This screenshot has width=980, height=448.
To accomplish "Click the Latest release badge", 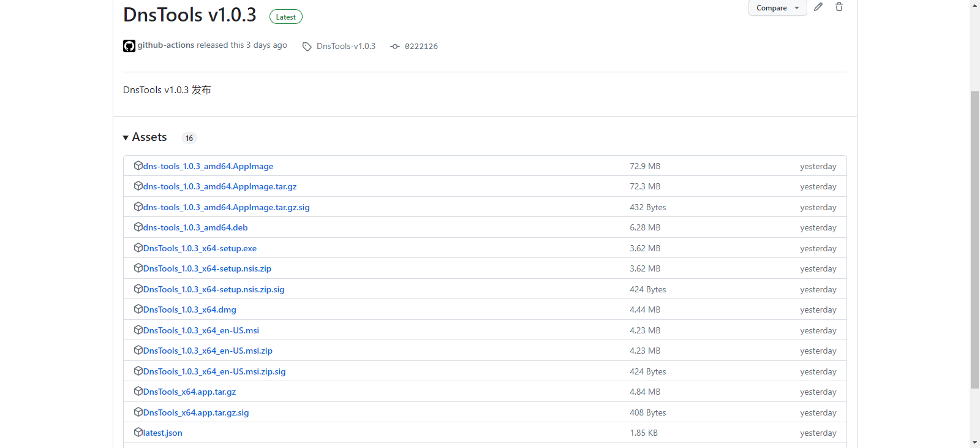I will [286, 17].
